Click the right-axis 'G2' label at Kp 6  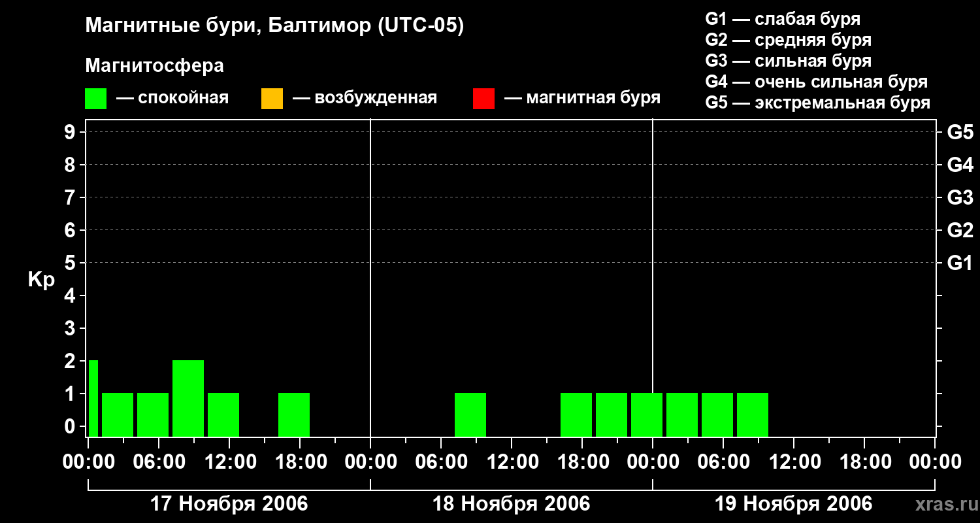coord(960,230)
